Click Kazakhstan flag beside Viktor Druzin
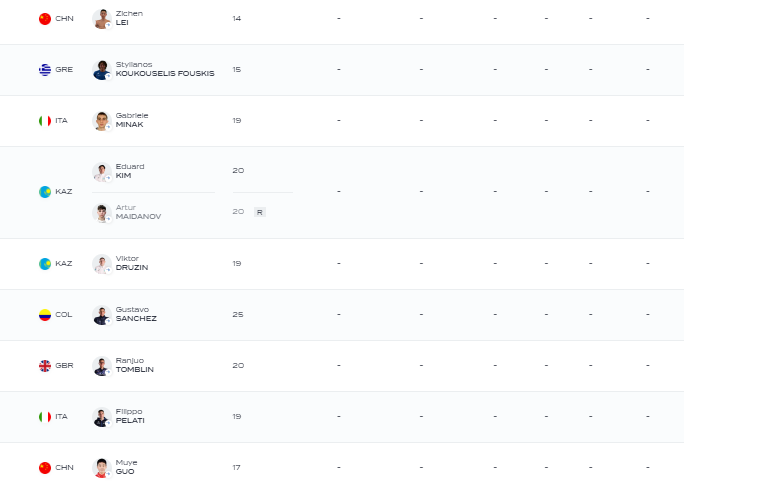 (x=45, y=264)
